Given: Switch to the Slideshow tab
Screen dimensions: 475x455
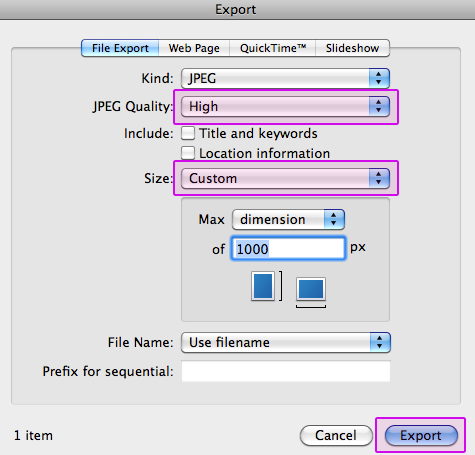Looking at the screenshot, I should coord(352,48).
